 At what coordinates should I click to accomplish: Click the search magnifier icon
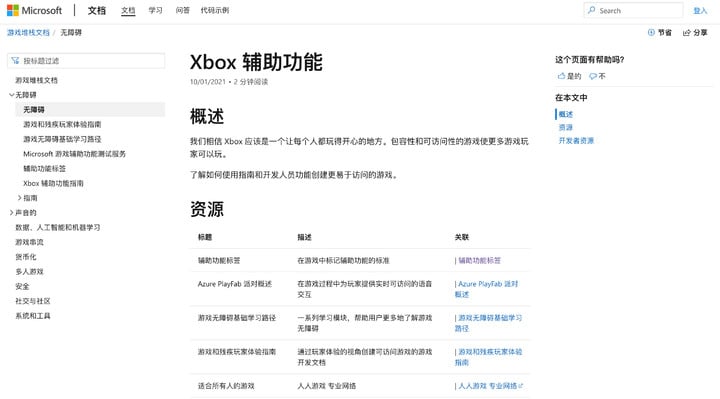point(591,10)
